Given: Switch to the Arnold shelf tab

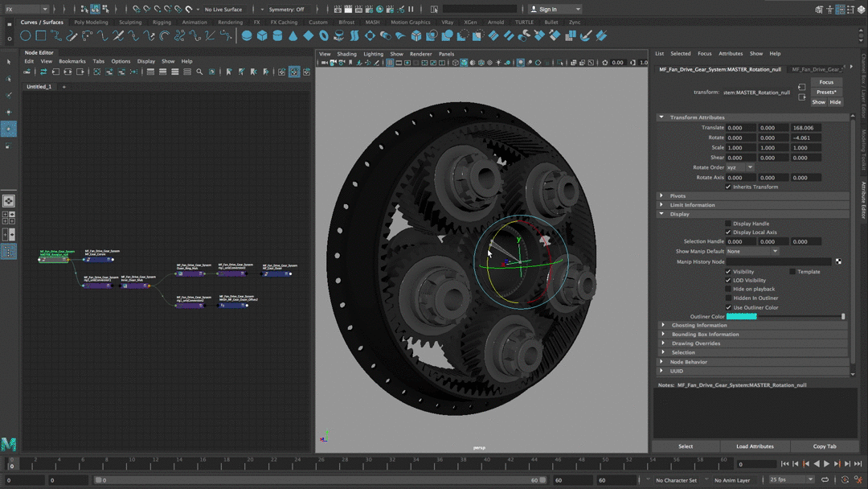Looking at the screenshot, I should click(495, 23).
